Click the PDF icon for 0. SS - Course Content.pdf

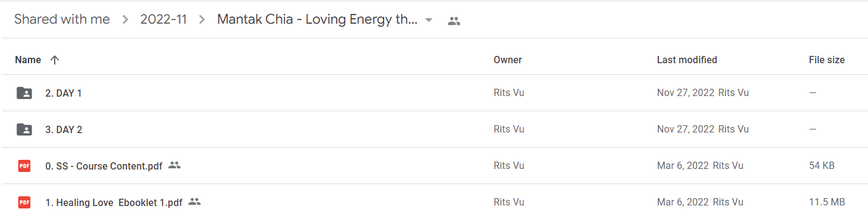click(24, 166)
